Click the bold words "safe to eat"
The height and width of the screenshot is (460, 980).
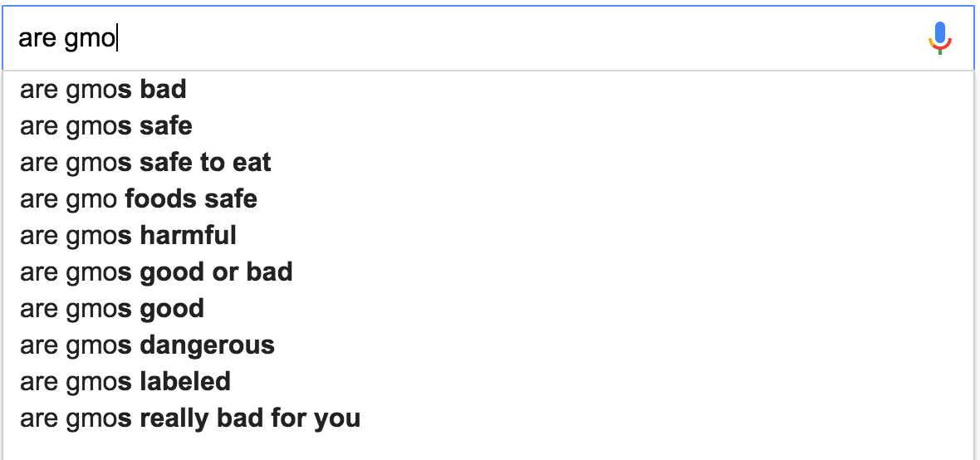[x=205, y=163]
